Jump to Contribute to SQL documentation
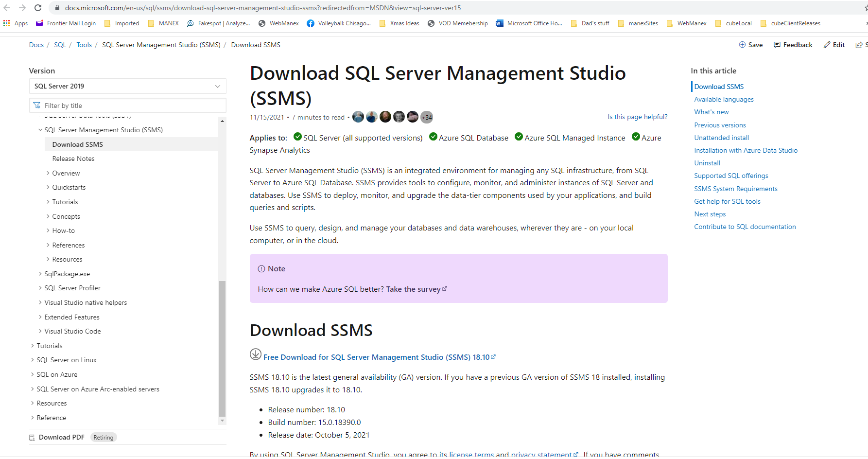 pos(745,227)
